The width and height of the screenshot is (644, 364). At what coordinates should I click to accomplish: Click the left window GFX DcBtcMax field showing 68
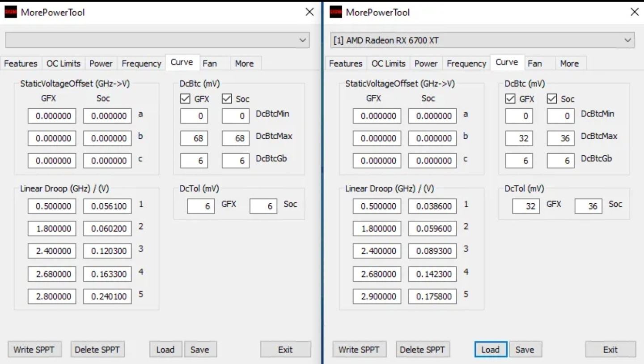194,138
